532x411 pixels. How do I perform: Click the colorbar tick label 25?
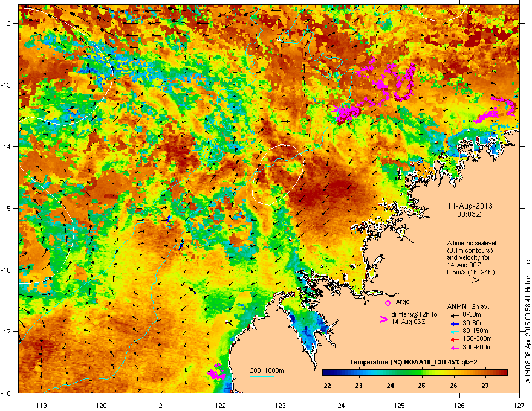click(422, 386)
